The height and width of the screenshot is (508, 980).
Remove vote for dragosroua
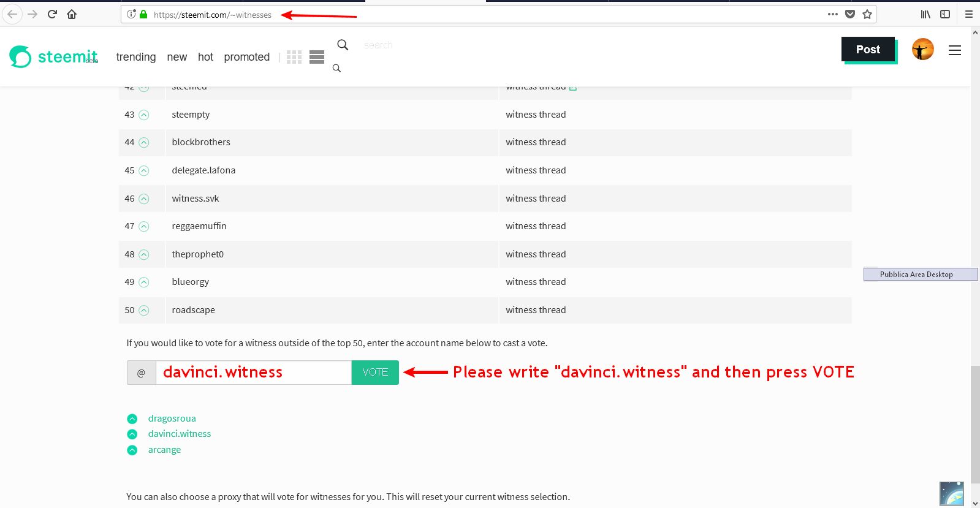132,419
